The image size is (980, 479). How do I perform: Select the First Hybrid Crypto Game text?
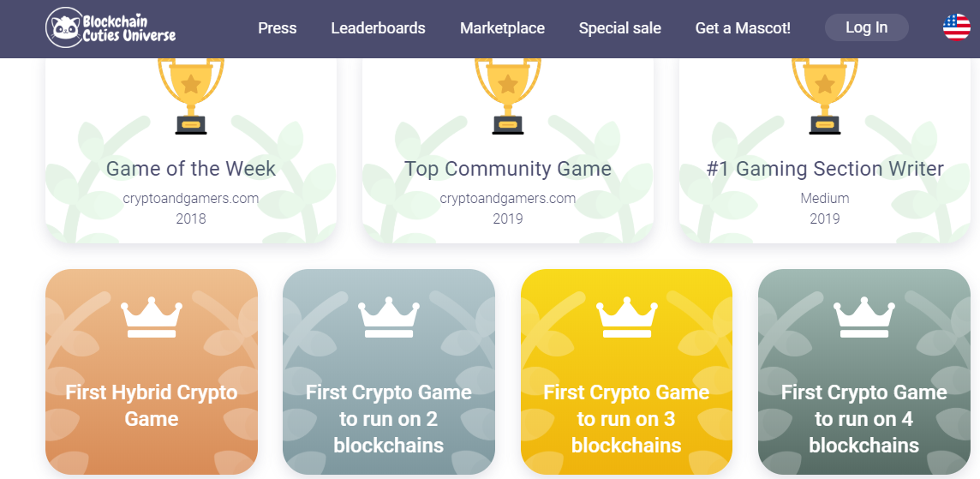152,406
